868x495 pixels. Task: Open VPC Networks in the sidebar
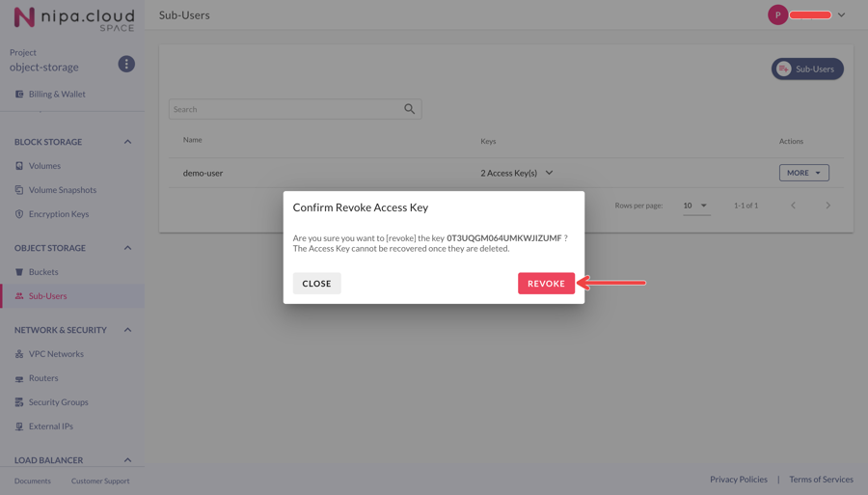(x=56, y=354)
